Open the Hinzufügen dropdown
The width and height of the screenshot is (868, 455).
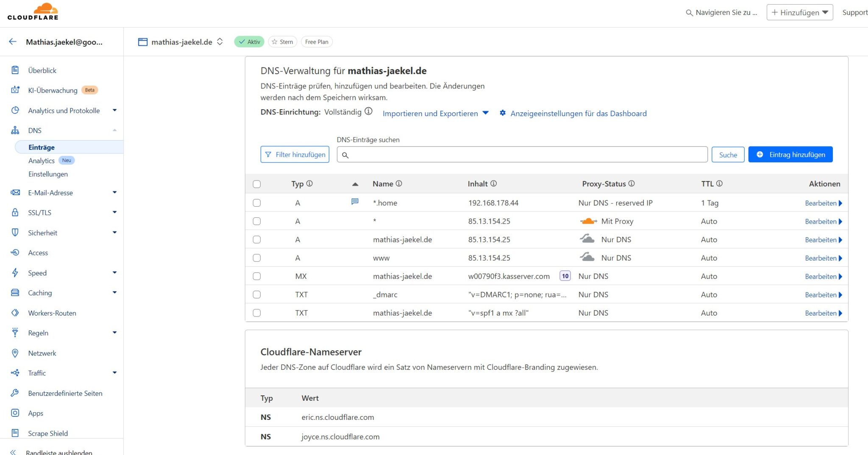[799, 12]
